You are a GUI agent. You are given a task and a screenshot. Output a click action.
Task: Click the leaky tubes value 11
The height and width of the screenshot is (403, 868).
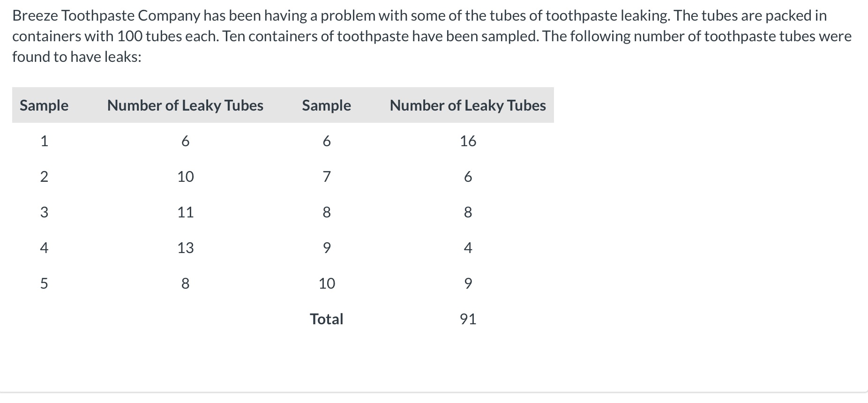185,212
